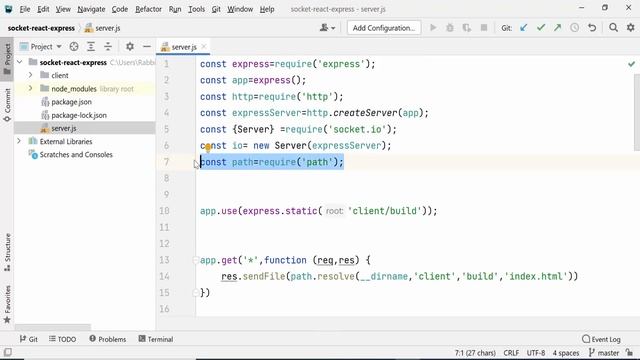
Task: Open the Event Log button
Action: pyautogui.click(x=602, y=339)
